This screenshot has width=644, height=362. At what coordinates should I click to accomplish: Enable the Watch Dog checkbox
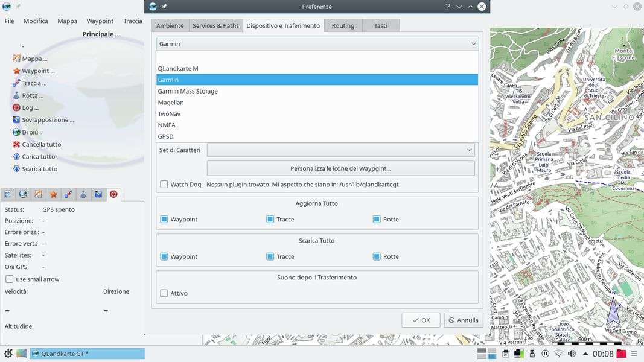point(164,185)
